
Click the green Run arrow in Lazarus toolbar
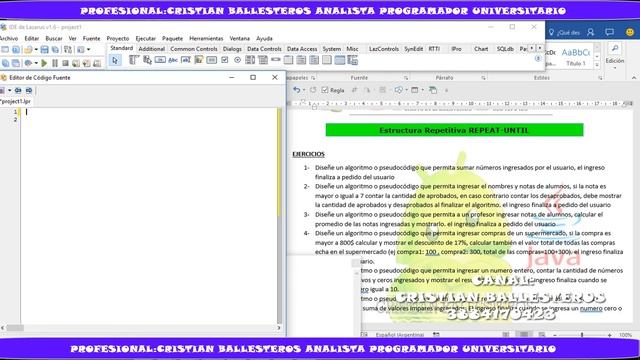click(x=44, y=63)
